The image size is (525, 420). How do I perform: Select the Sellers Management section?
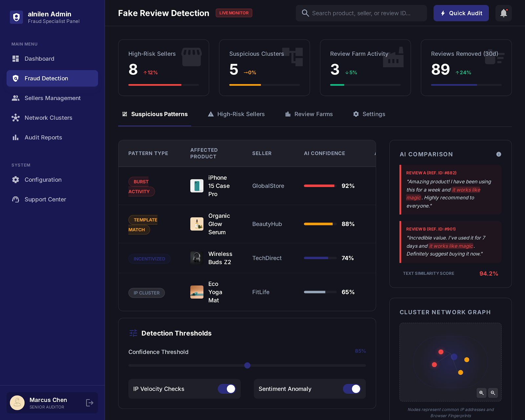coord(52,98)
